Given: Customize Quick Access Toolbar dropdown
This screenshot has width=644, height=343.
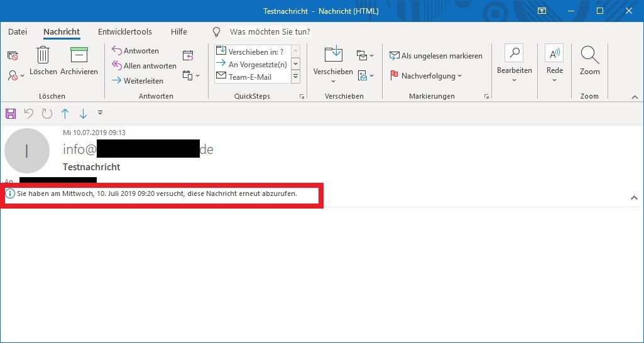Looking at the screenshot, I should coord(101,112).
